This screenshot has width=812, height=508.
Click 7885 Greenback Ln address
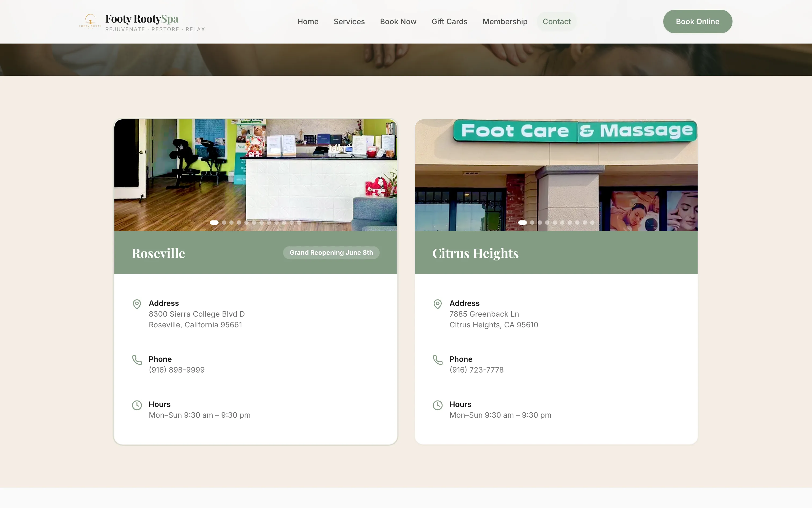484,314
